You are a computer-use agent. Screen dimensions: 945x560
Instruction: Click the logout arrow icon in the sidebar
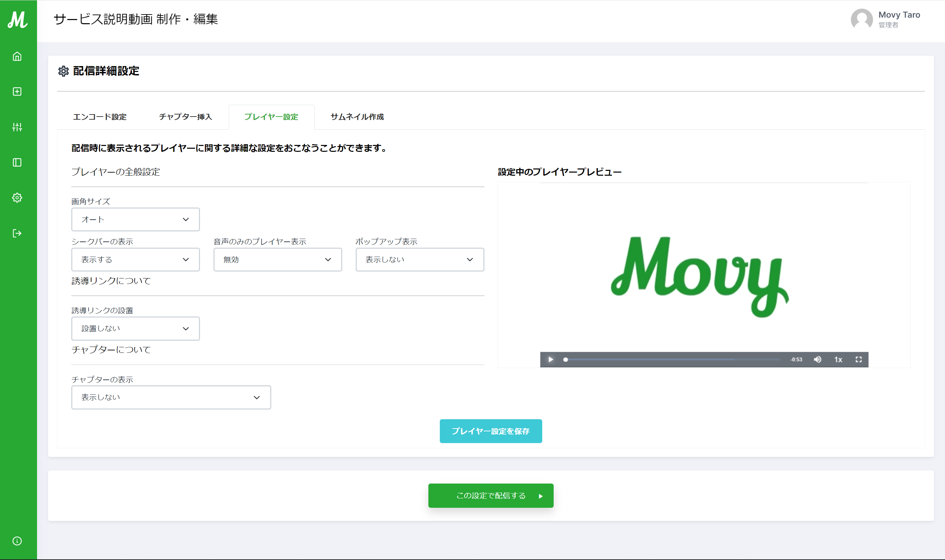coord(17,233)
